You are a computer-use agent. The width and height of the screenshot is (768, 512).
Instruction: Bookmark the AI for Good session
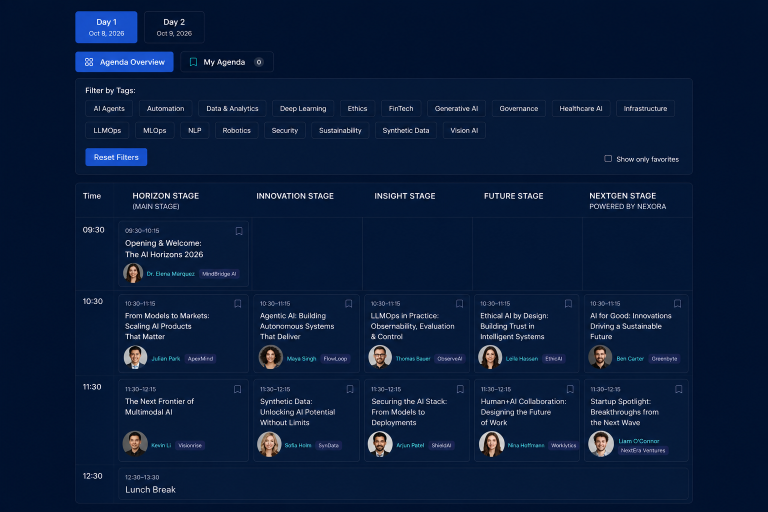pos(677,304)
